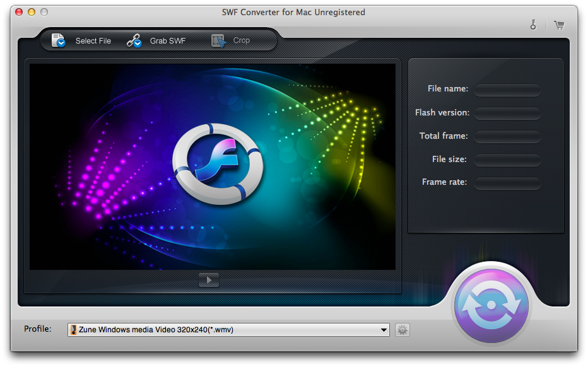Click the Select File document icon

click(x=58, y=40)
